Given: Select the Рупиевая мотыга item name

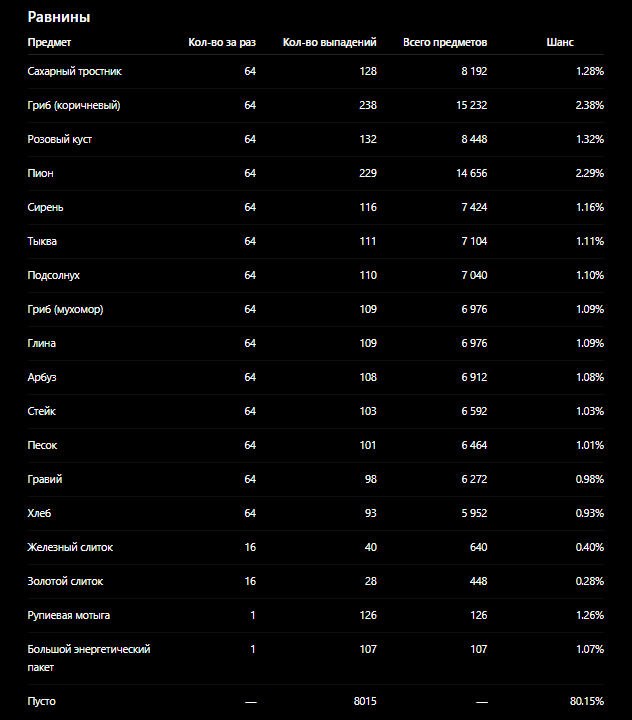Looking at the screenshot, I should (69, 615).
